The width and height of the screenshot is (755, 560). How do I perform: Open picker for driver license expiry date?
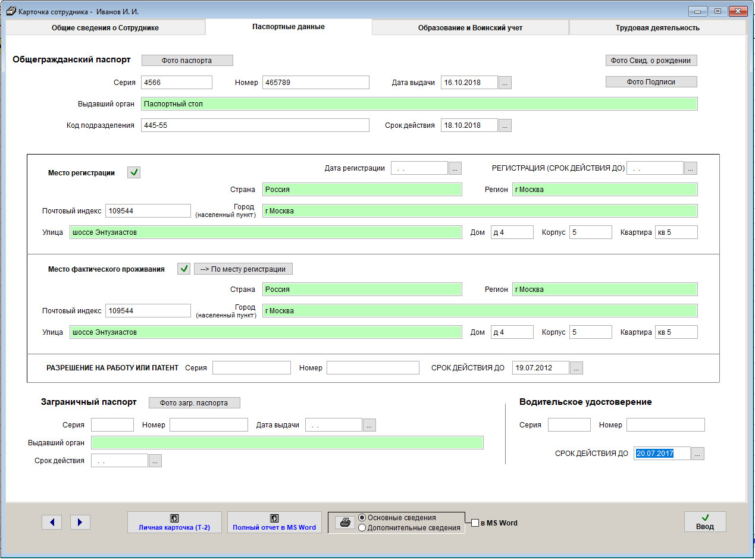[x=698, y=454]
